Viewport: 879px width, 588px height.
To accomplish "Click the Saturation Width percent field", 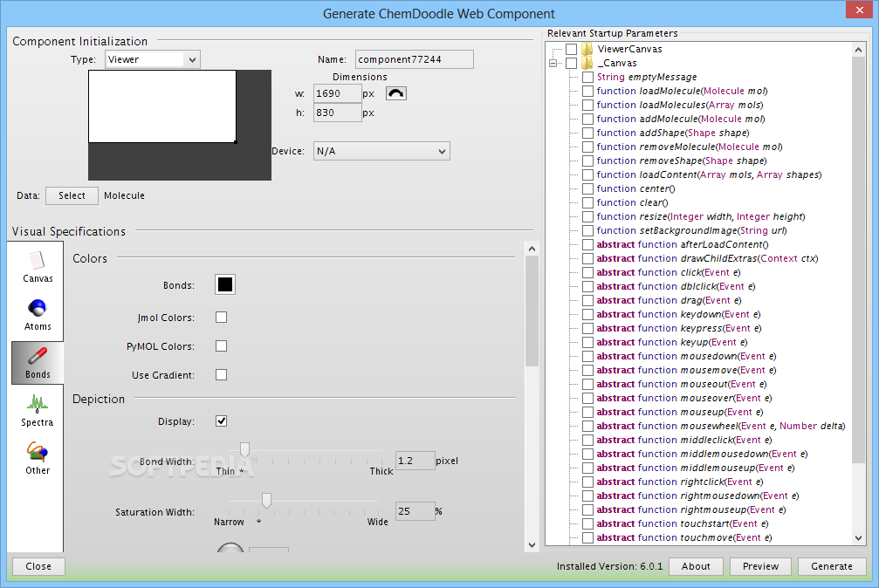I will (x=415, y=511).
